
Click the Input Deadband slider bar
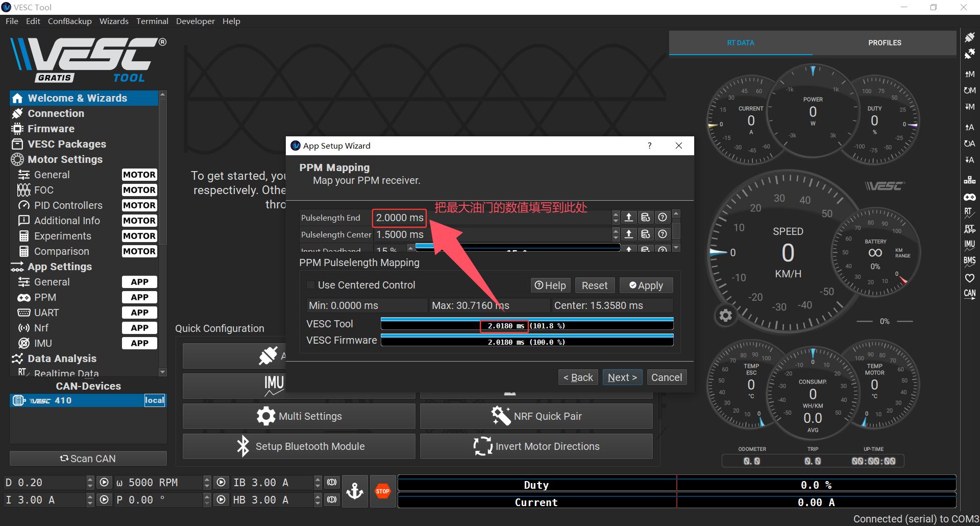[518, 248]
